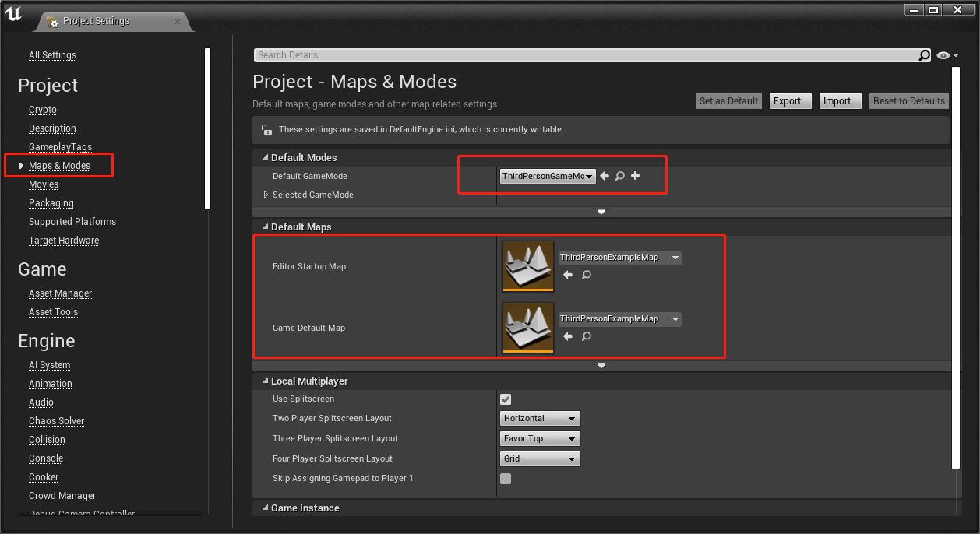Collapse the Default Maps section
This screenshot has width=980, height=534.
pos(265,227)
